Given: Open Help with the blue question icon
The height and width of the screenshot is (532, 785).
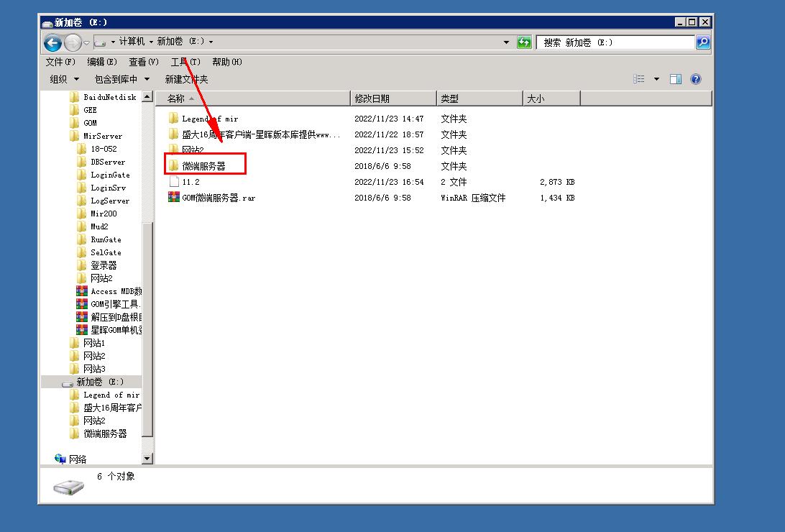Looking at the screenshot, I should click(x=695, y=79).
